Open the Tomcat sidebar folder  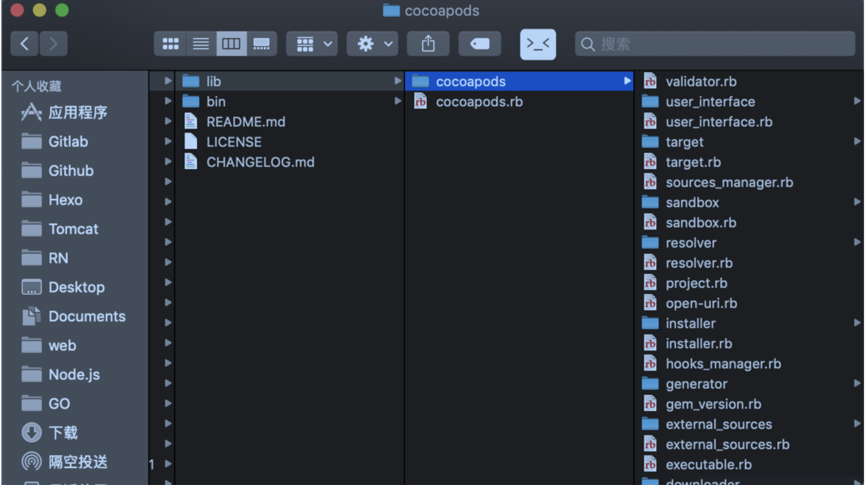point(73,229)
